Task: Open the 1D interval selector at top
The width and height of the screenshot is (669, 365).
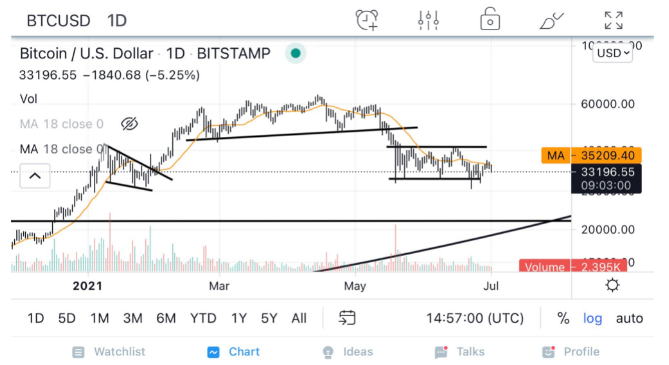Action: (x=117, y=20)
